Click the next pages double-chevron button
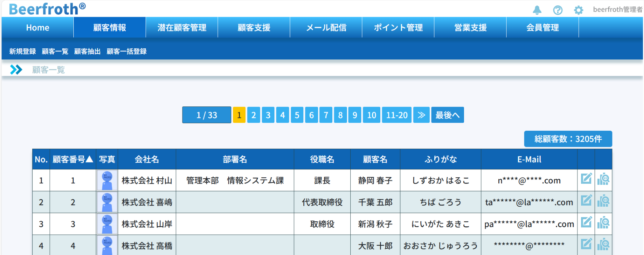644x255 pixels. (421, 115)
